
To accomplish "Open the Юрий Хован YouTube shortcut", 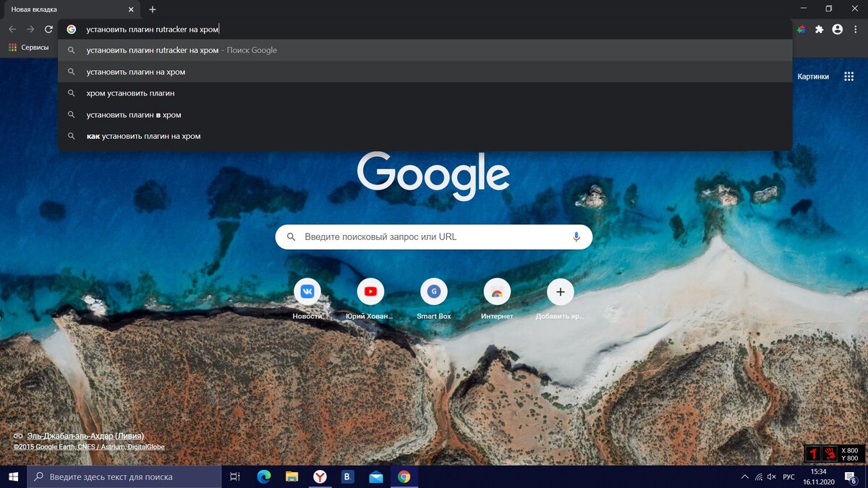I will [370, 291].
